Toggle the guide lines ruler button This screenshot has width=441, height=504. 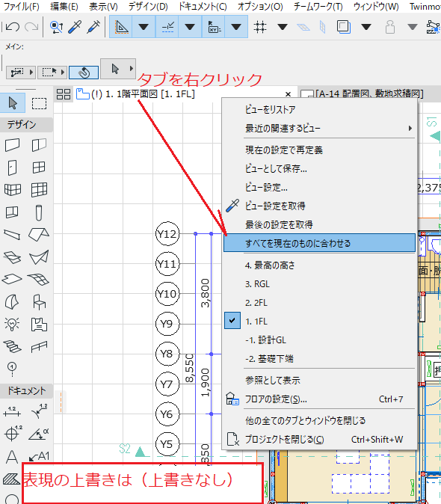pos(121,27)
